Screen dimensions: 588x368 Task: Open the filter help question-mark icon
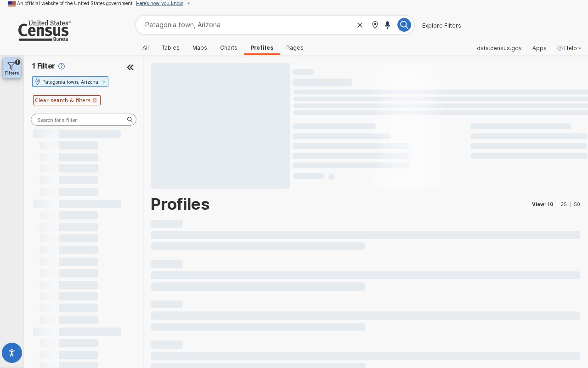62,66
